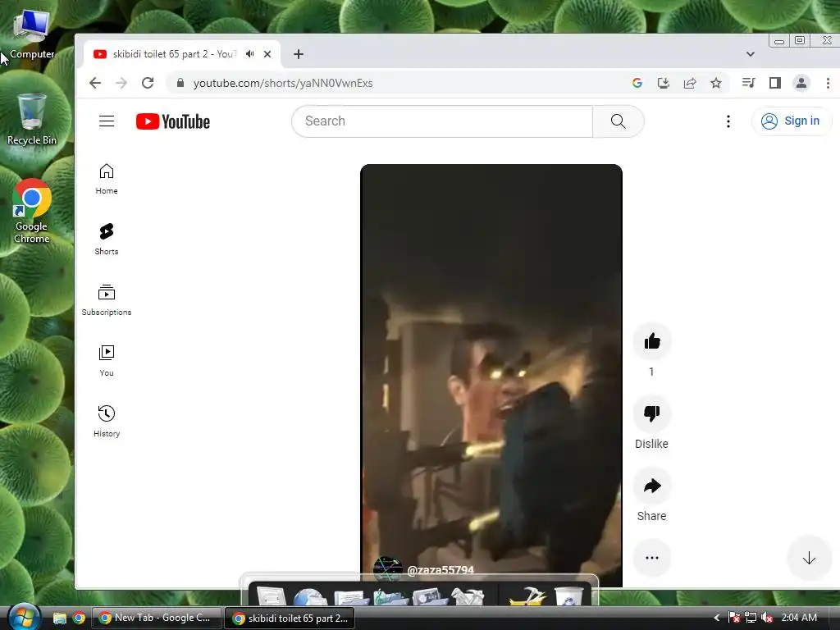Image resolution: width=840 pixels, height=630 pixels.
Task: Reload the current YouTube page
Action: coord(148,83)
